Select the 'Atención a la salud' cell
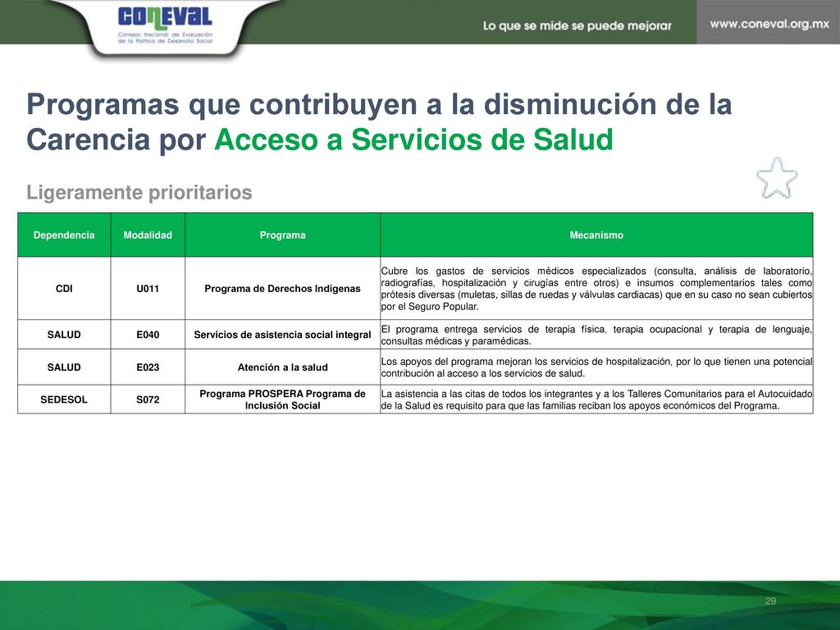 (282, 367)
